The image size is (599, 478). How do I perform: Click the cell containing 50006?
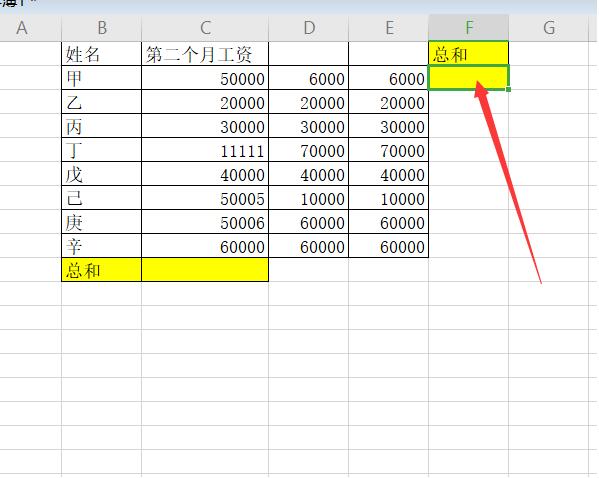coord(205,222)
